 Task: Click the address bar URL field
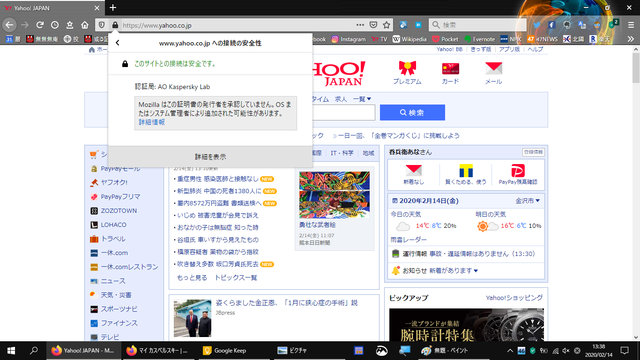(237, 25)
